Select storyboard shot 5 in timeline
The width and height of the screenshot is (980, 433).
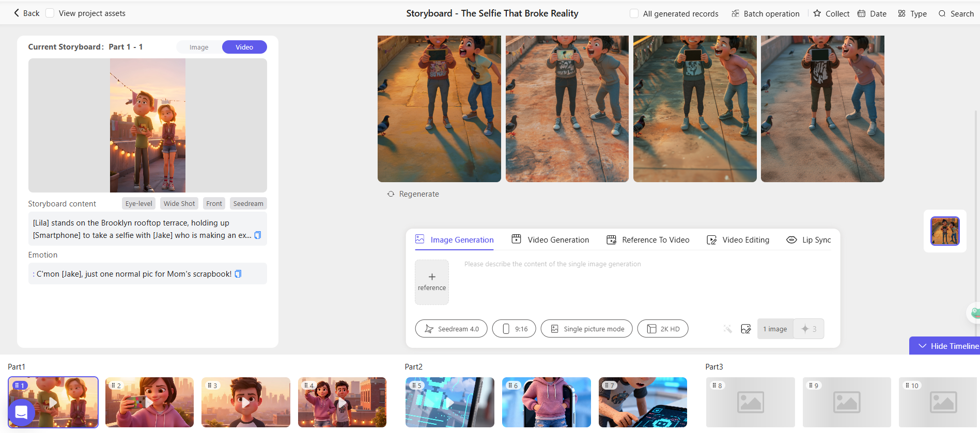coord(450,402)
